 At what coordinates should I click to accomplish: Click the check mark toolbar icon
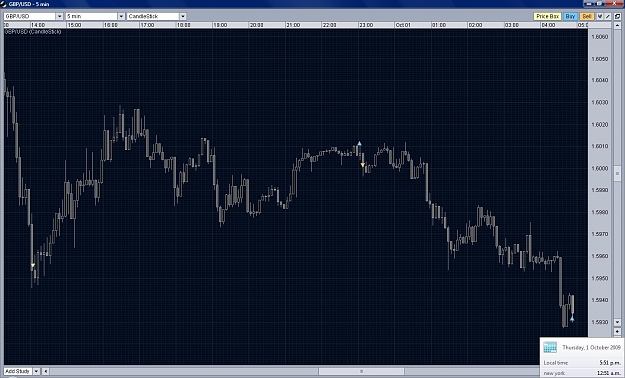(599, 16)
